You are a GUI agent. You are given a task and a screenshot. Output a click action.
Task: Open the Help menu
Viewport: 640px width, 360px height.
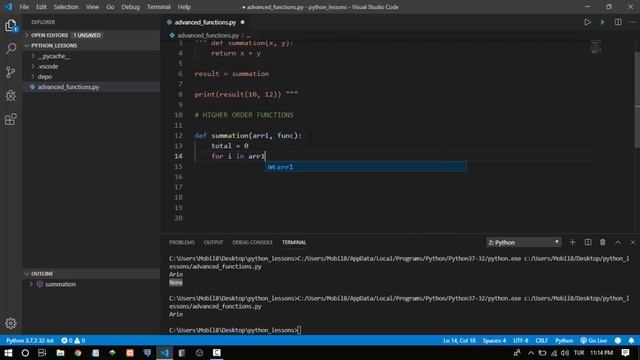[x=184, y=7]
